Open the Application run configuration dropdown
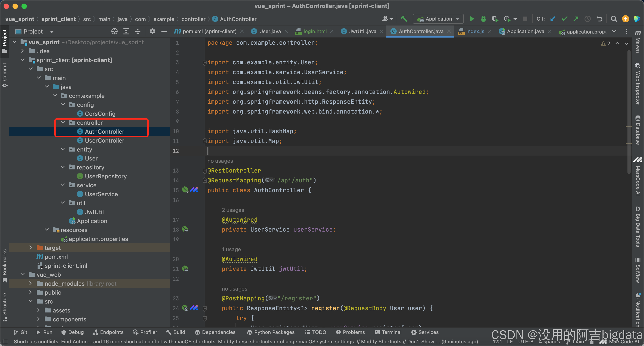The image size is (644, 346). (438, 19)
